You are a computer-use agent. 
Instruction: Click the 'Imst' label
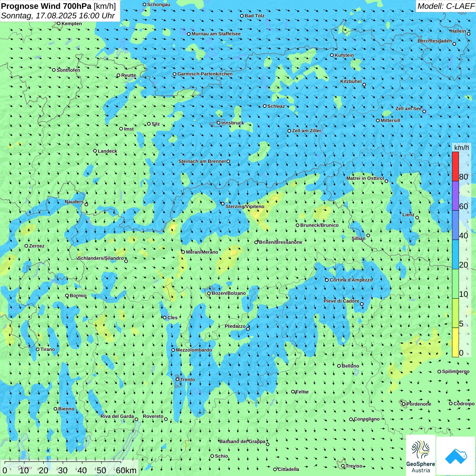[x=129, y=129]
